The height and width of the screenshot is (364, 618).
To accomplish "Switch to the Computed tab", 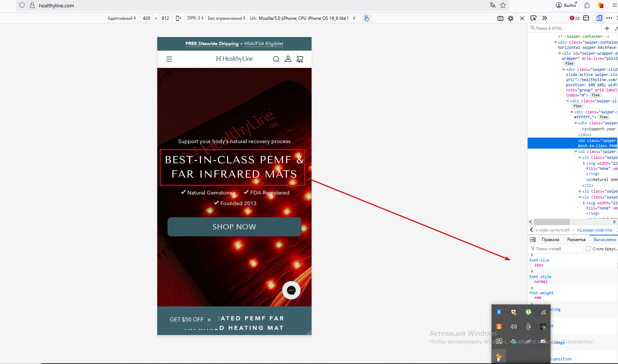I will (605, 240).
